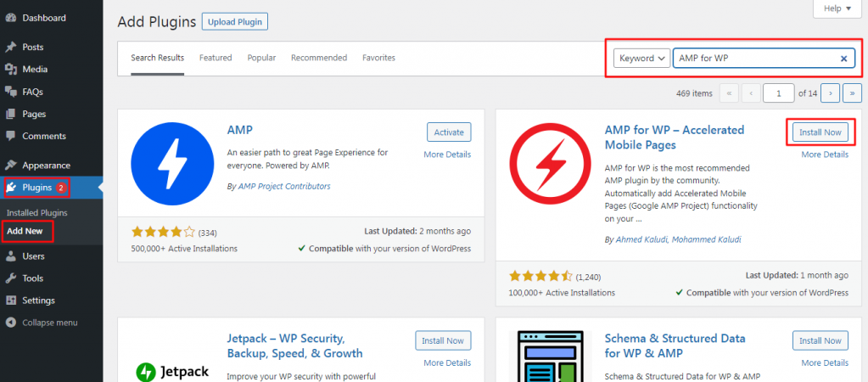Image resolution: width=868 pixels, height=382 pixels.
Task: Click the Media library icon
Action: 10,70
